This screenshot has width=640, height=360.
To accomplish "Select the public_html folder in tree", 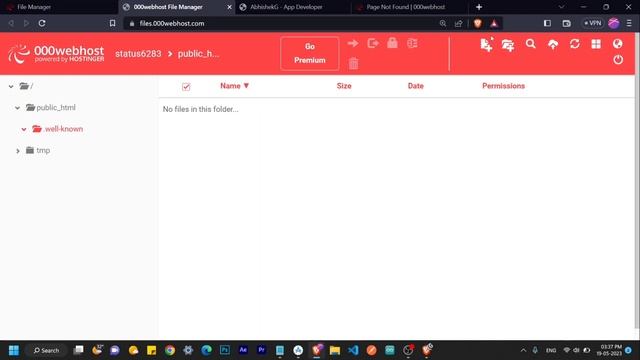I will point(51,108).
